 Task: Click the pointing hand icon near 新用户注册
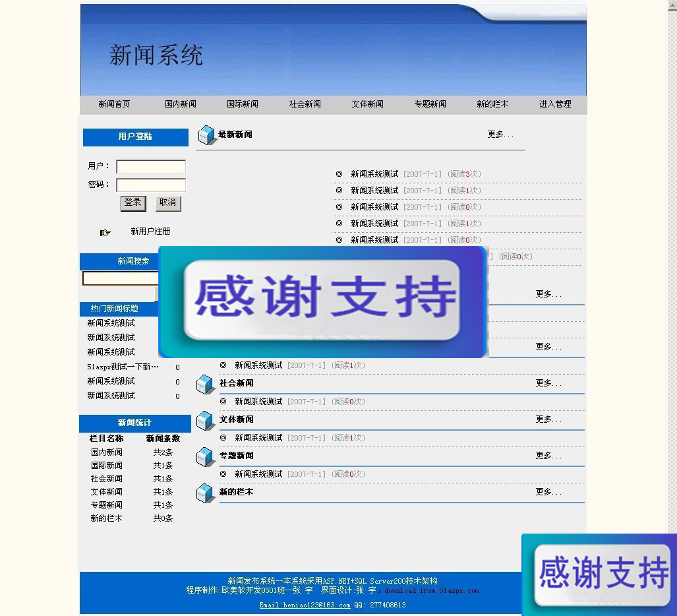tap(105, 232)
